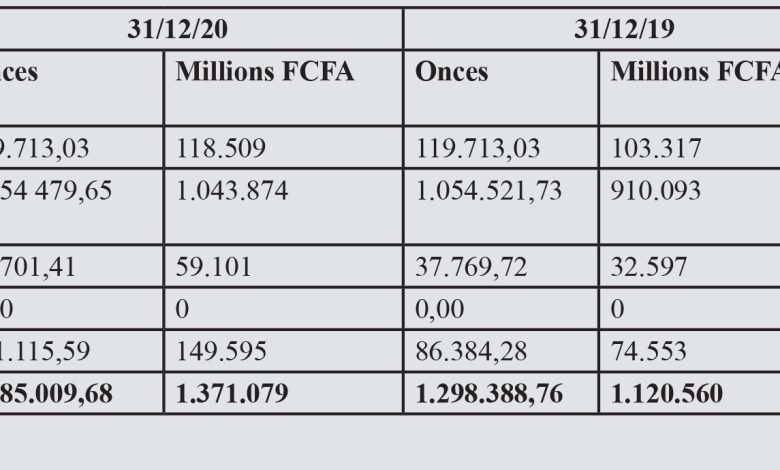Select Millions FCFA header under 31/12/20
Image resolution: width=780 pixels, height=470 pixels.
pyautogui.click(x=265, y=73)
